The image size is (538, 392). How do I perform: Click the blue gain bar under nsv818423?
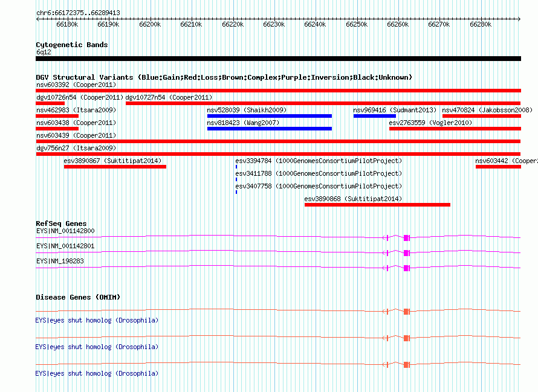[270, 129]
